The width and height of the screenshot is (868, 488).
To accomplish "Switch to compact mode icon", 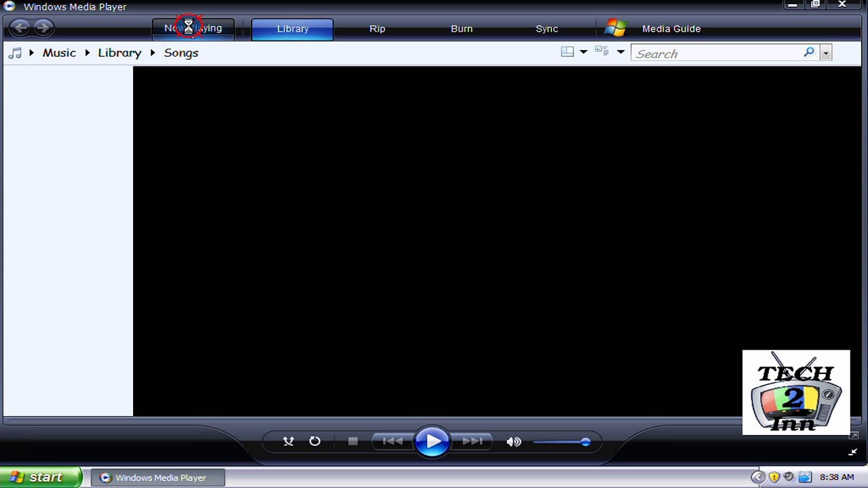I will (853, 451).
